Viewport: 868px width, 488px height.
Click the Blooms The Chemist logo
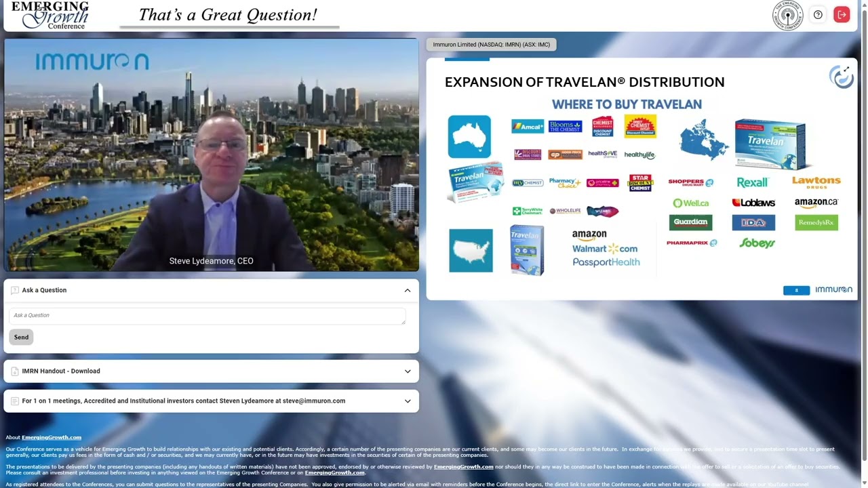coord(565,127)
